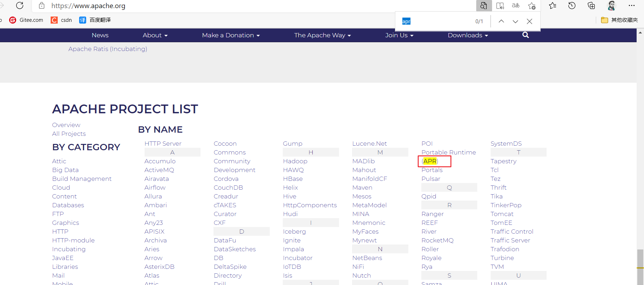Open the HttpComponents project link
Screen dimensions: 644x285
[x=310, y=205]
